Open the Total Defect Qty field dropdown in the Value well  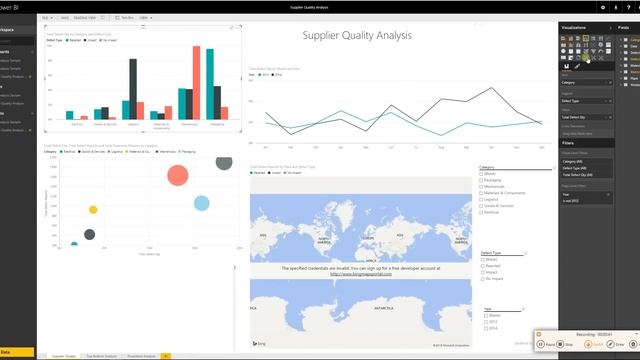click(x=606, y=117)
